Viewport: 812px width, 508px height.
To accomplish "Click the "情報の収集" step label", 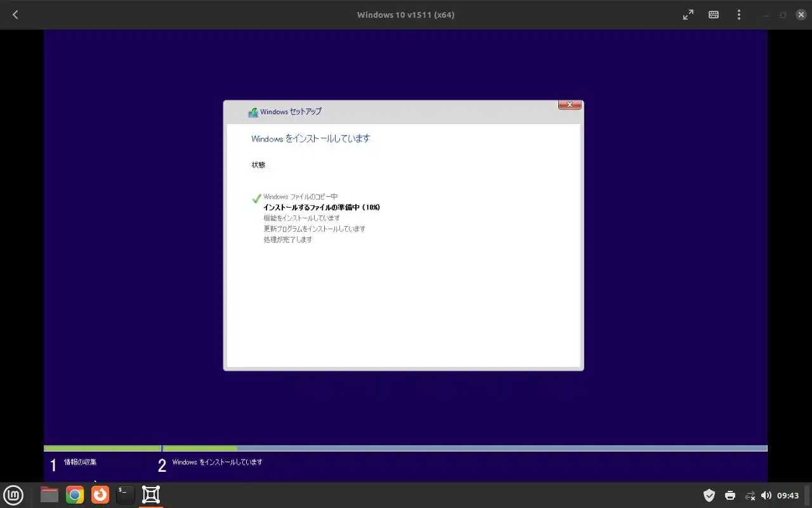I will point(80,462).
